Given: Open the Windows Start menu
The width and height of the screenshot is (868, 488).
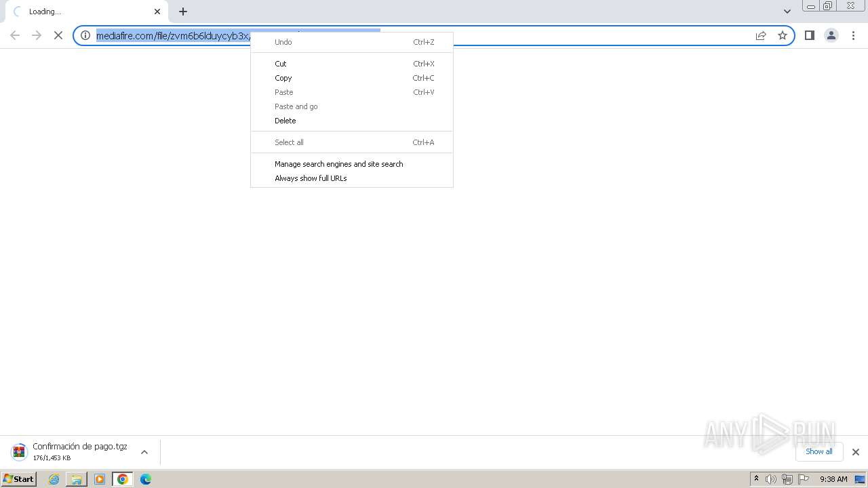Looking at the screenshot, I should [19, 479].
